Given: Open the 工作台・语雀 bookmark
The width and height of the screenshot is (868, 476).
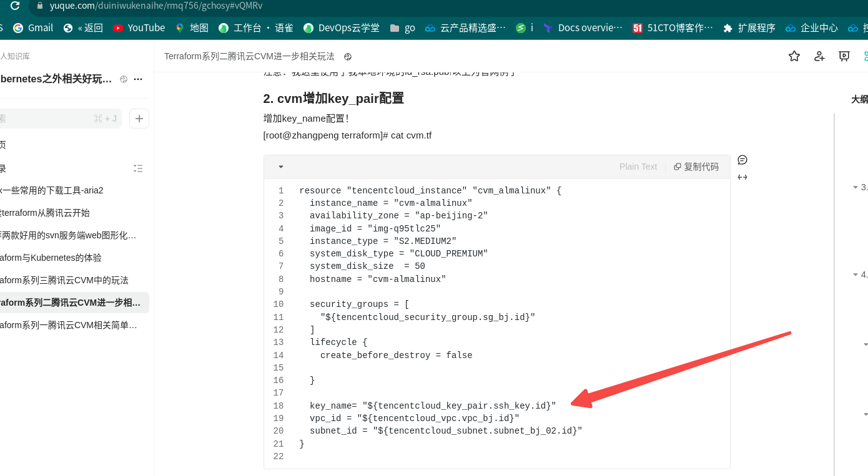Looking at the screenshot, I should [255, 27].
